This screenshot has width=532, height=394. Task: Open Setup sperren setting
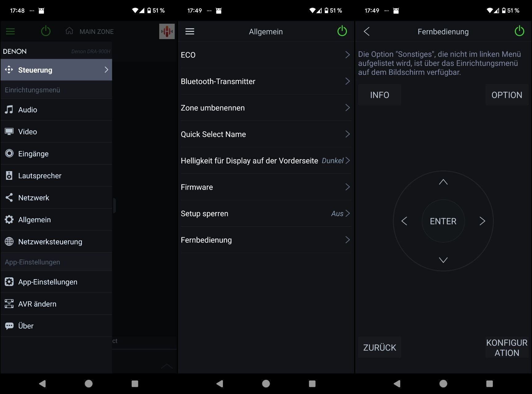pos(266,214)
